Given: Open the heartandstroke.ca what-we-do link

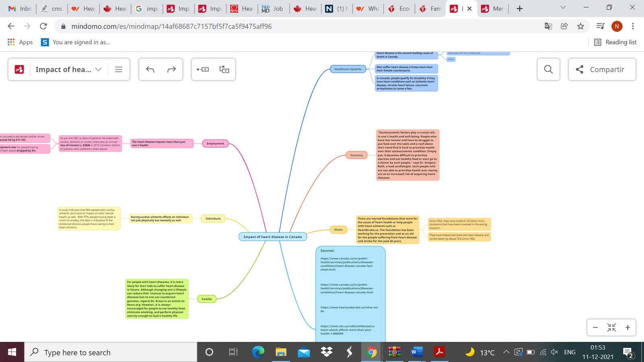Looking at the screenshot, I should [349, 309].
